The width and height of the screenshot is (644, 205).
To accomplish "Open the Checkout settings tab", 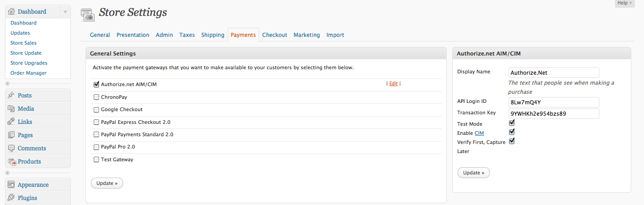I will (x=275, y=35).
